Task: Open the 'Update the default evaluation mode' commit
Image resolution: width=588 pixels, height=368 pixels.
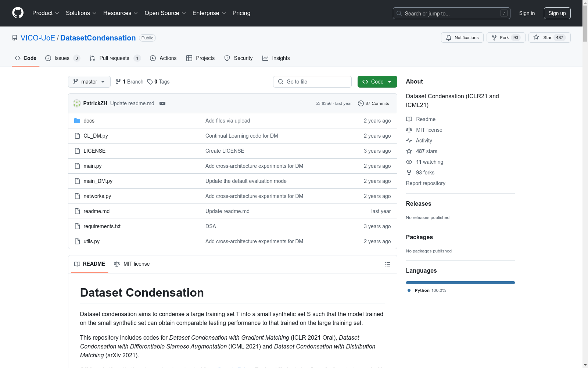Action: coord(246,181)
